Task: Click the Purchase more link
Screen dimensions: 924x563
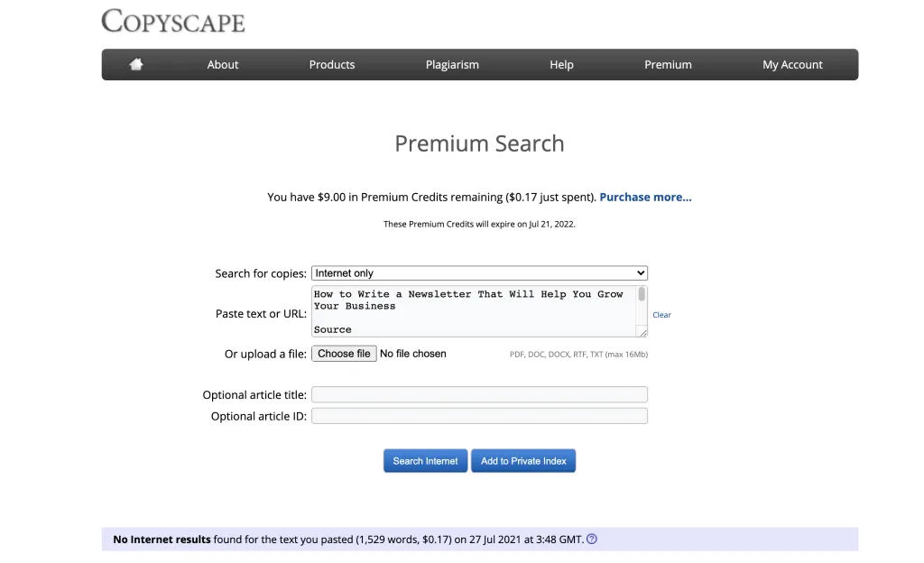Action: tap(645, 197)
